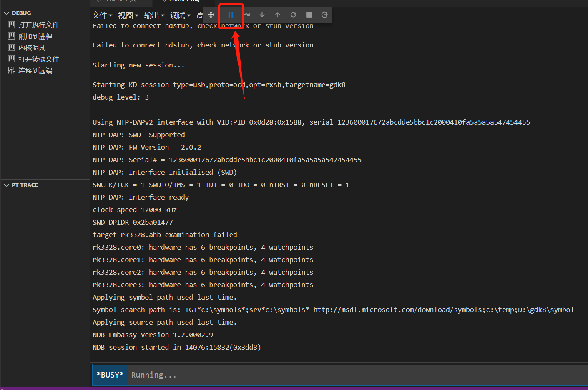The width and height of the screenshot is (588, 390).
Task: Open the 输出 menu
Action: (x=154, y=15)
